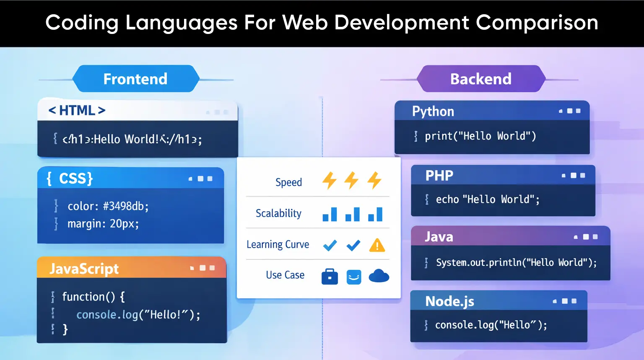This screenshot has width=644, height=360.
Task: Expand the Backend section header
Action: click(480, 78)
